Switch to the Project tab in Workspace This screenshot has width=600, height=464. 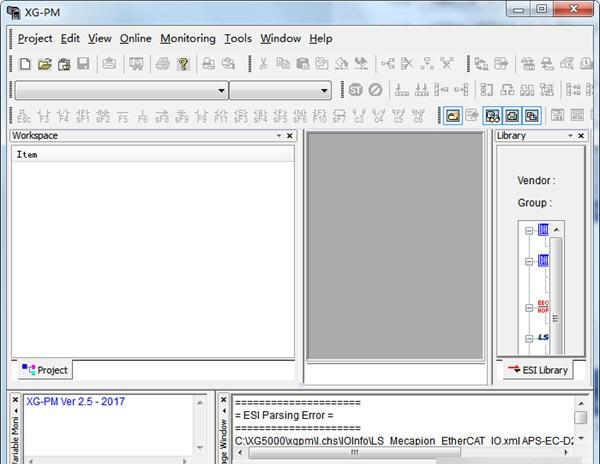(45, 370)
